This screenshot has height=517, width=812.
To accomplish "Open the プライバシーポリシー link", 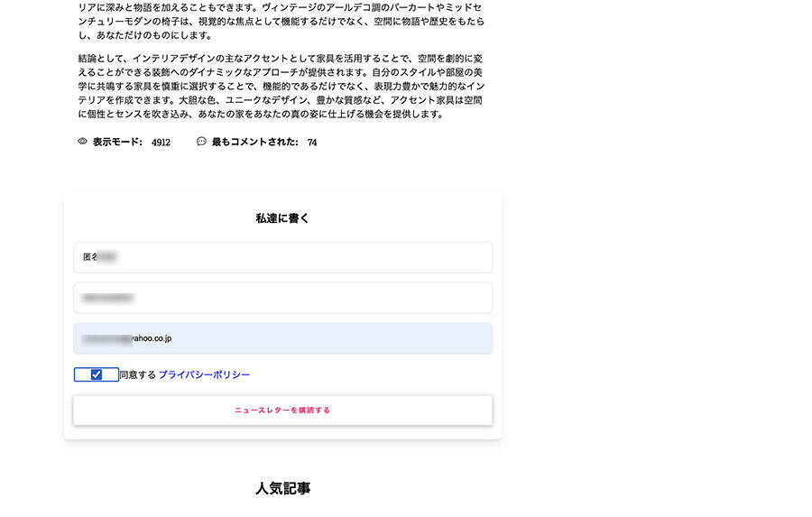I will [x=204, y=374].
